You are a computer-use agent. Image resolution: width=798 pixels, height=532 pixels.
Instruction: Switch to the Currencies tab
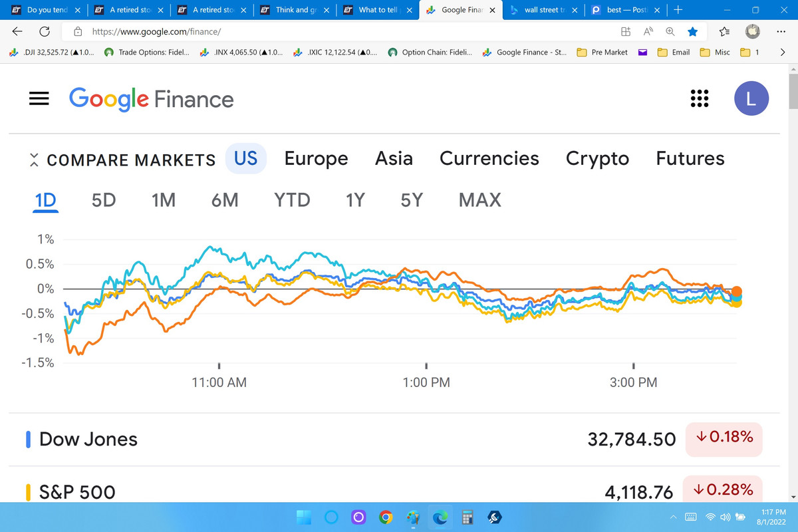(x=489, y=158)
